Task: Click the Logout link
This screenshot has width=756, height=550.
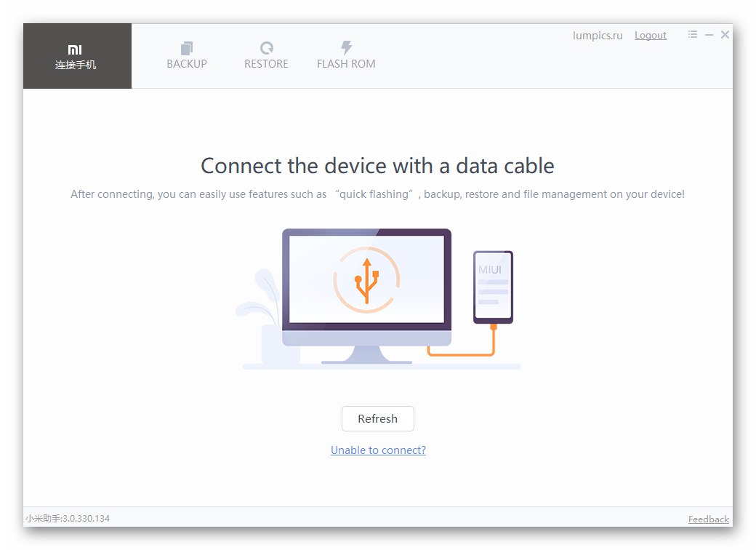Action: (651, 35)
